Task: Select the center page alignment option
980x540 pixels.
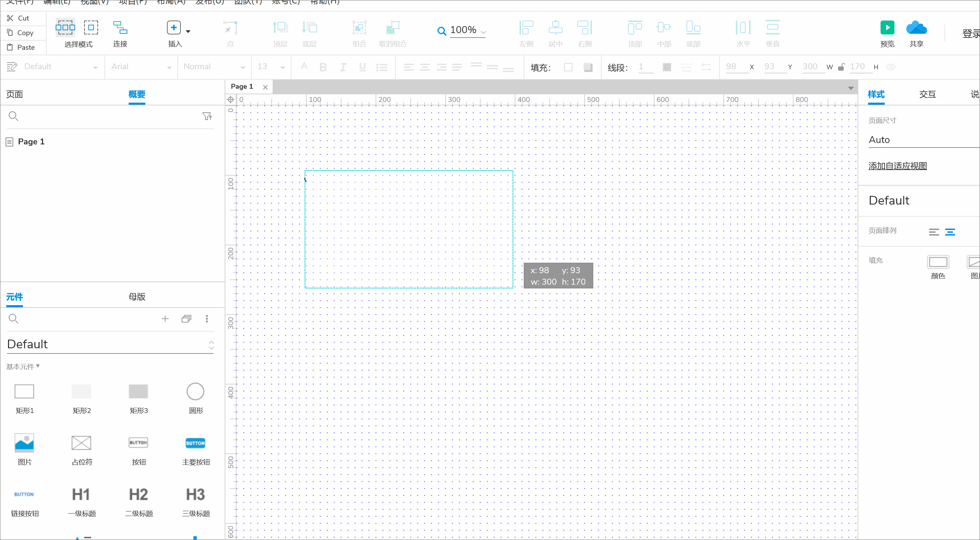Action: point(949,232)
